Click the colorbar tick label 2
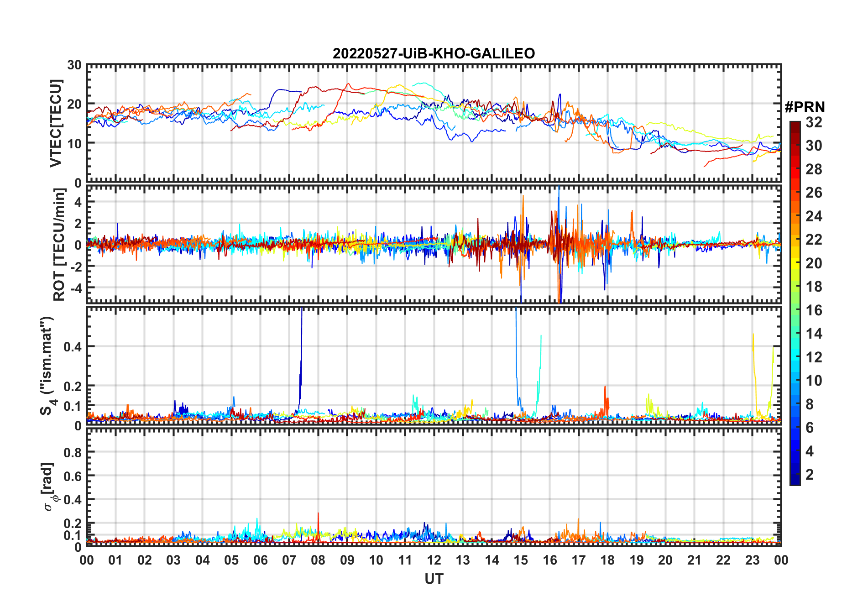This screenshot has width=868, height=607. tap(810, 475)
